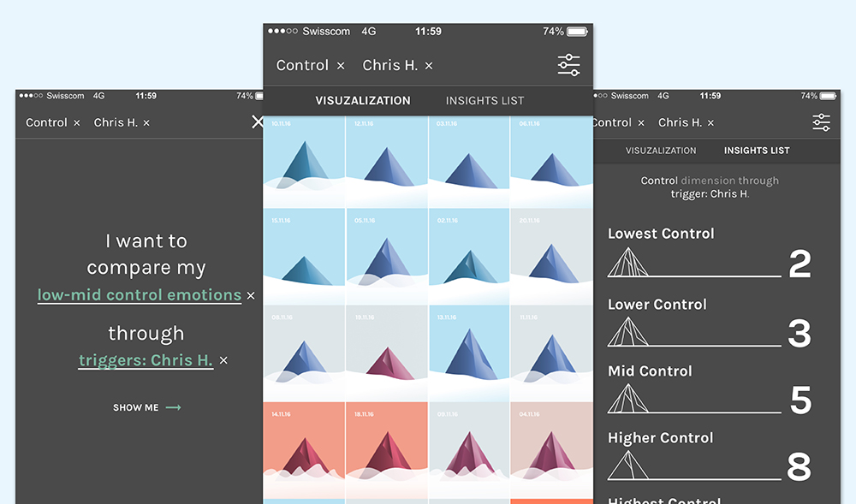Open the 20.11.16 mountain card
Viewport: 856px width, 504px height.
point(552,257)
